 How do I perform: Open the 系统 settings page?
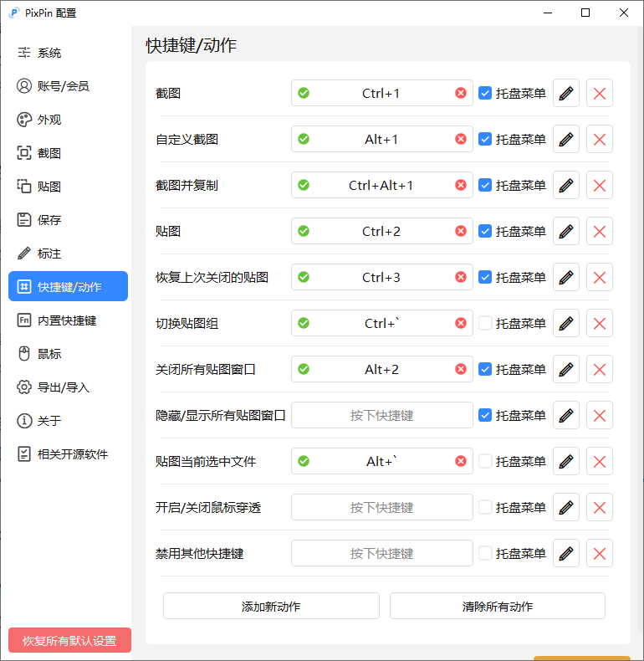tap(68, 53)
